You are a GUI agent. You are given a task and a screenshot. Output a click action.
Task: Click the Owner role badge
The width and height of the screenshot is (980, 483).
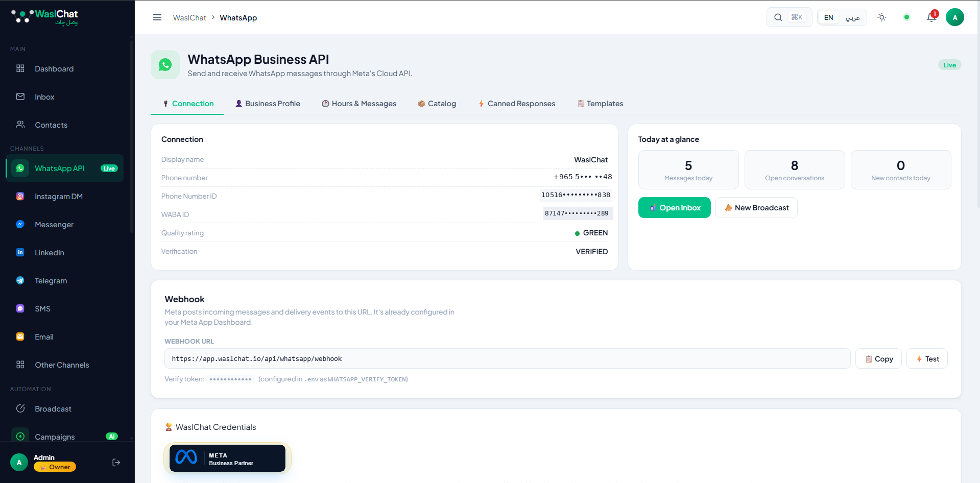(x=55, y=467)
